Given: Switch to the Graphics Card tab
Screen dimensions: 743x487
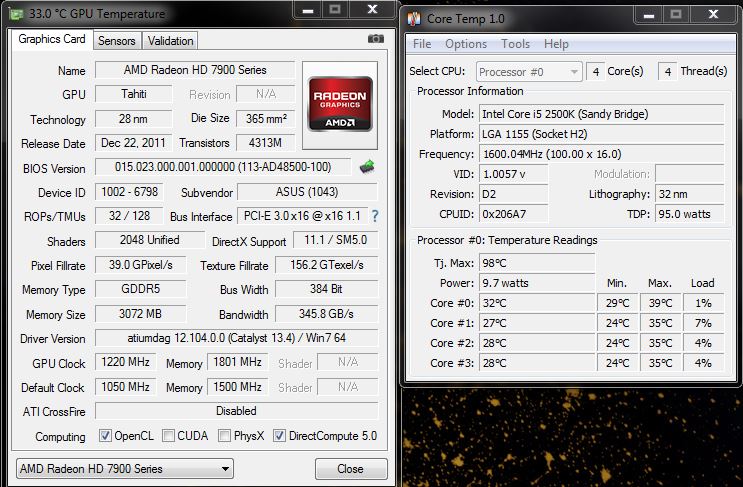Looking at the screenshot, I should 52,39.
